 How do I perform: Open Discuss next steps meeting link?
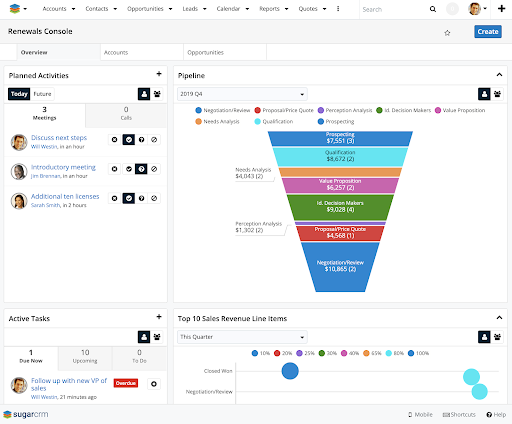point(59,138)
